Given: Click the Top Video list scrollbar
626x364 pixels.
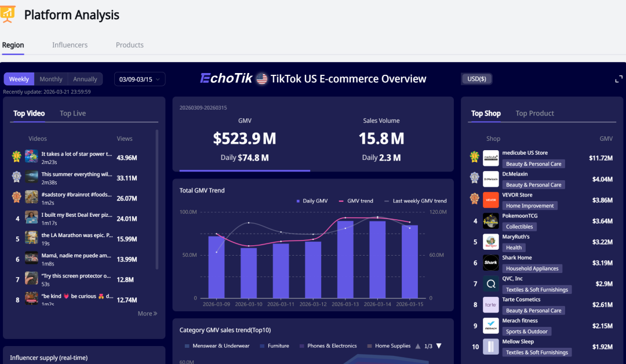Looking at the screenshot, I should (x=157, y=197).
